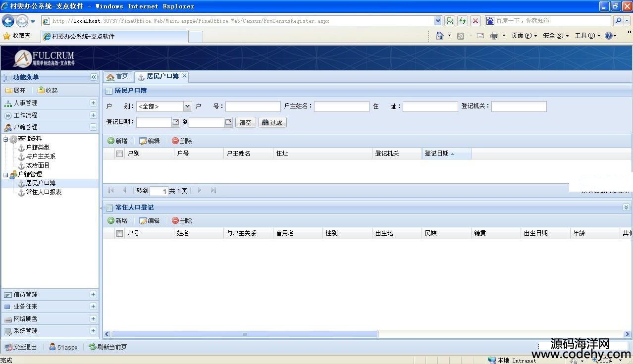The height and width of the screenshot is (364, 633).
Task: Expand the 工作流程 menu section
Action: (x=93, y=115)
